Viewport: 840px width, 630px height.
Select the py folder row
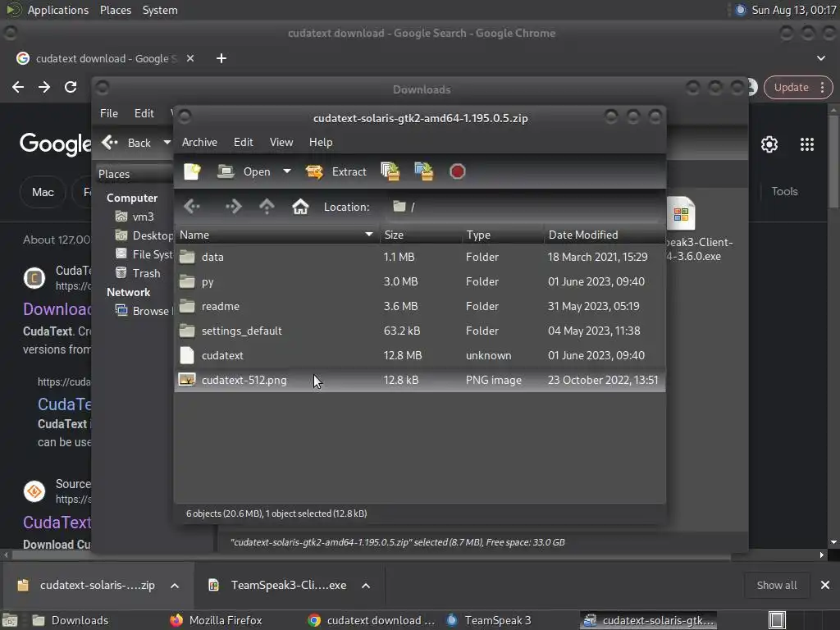pos(420,282)
